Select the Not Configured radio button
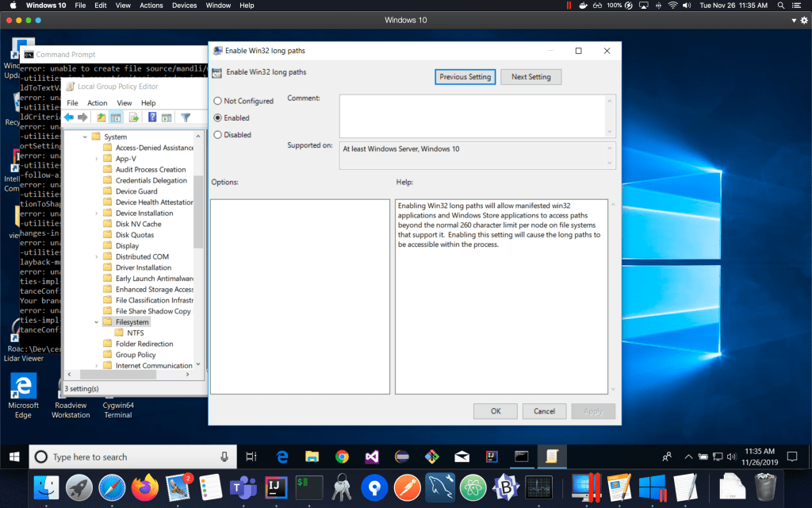This screenshot has width=812, height=508. tap(218, 102)
